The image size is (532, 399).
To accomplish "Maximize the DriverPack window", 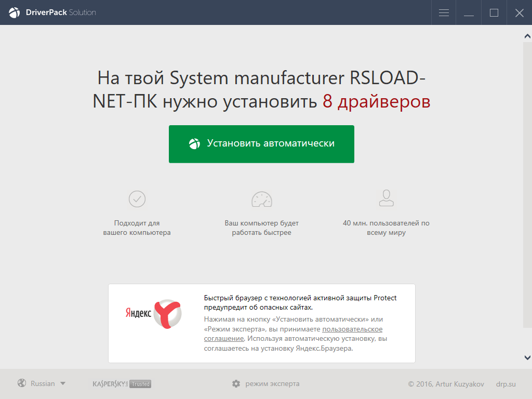I will point(494,12).
